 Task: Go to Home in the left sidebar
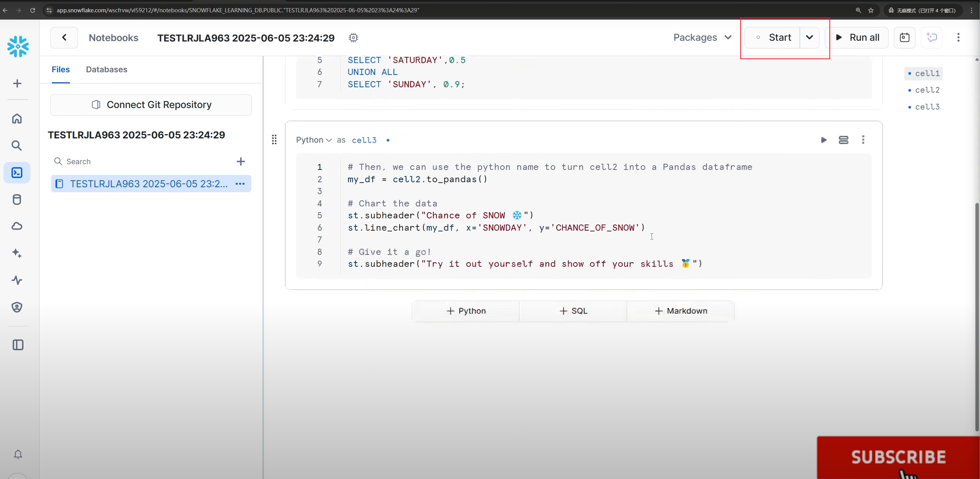pyautogui.click(x=17, y=118)
